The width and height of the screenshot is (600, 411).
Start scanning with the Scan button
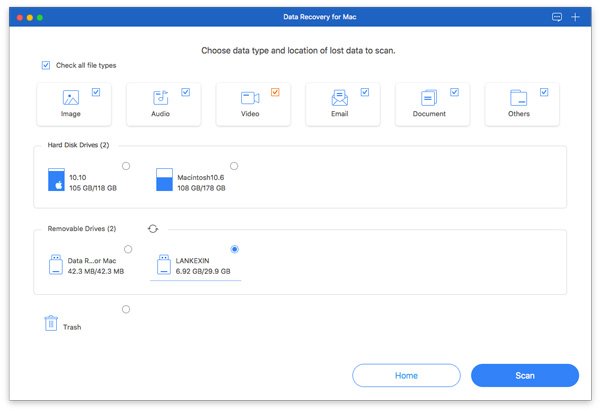[x=525, y=375]
